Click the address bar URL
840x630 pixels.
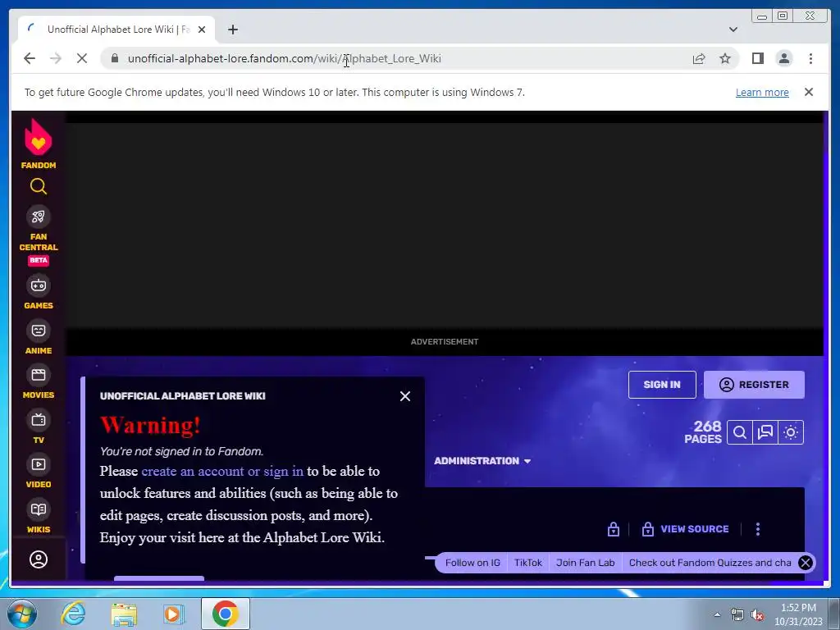pos(284,58)
